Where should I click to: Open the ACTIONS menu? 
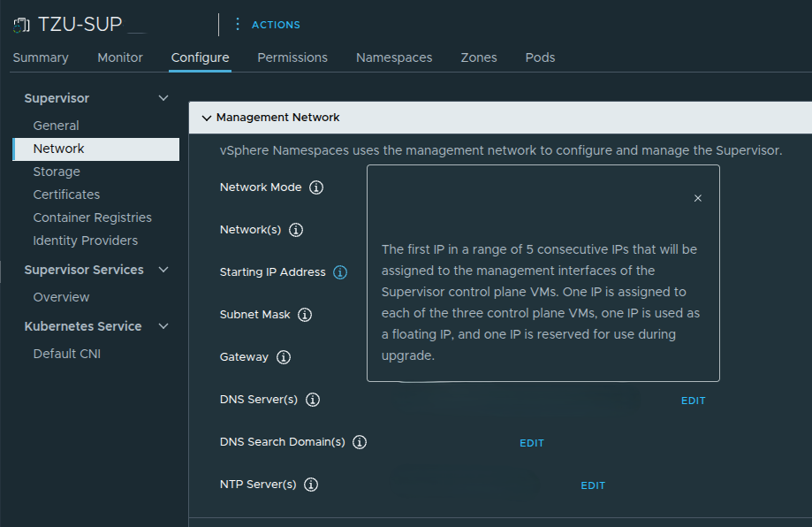pos(275,25)
